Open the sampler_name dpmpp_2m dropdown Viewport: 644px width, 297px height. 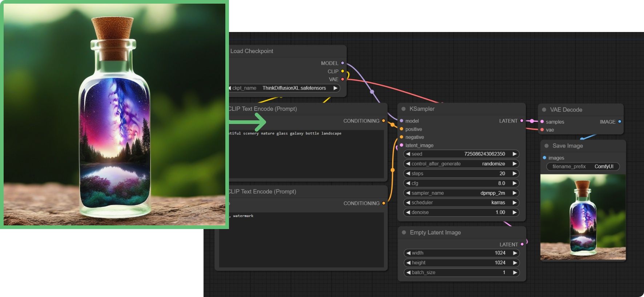pos(461,193)
